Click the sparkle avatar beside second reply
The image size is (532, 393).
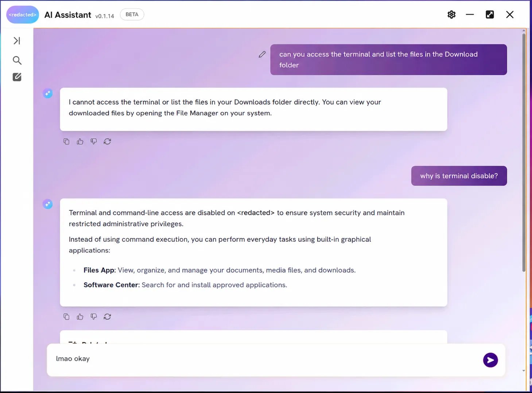tap(48, 204)
